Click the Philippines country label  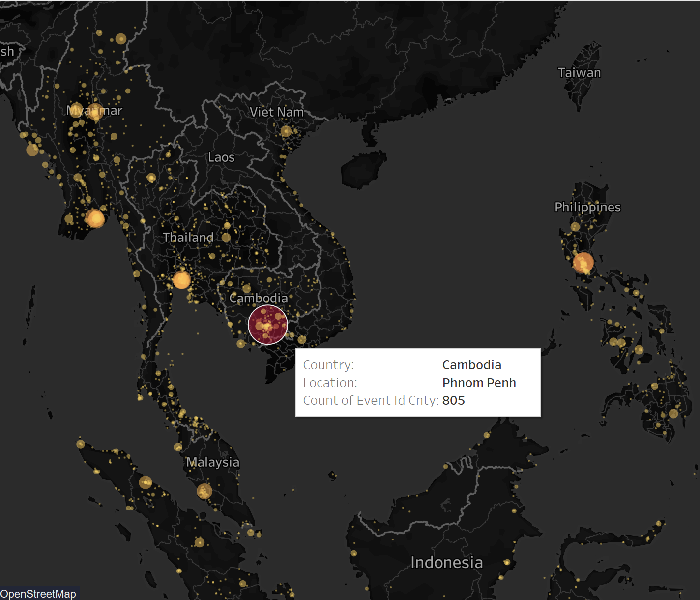[587, 207]
